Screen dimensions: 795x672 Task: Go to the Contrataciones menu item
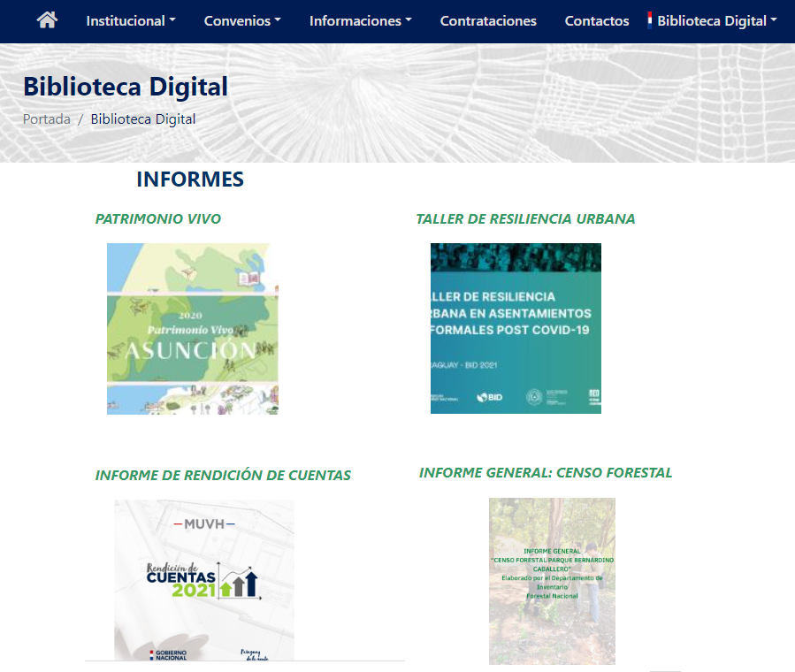488,21
